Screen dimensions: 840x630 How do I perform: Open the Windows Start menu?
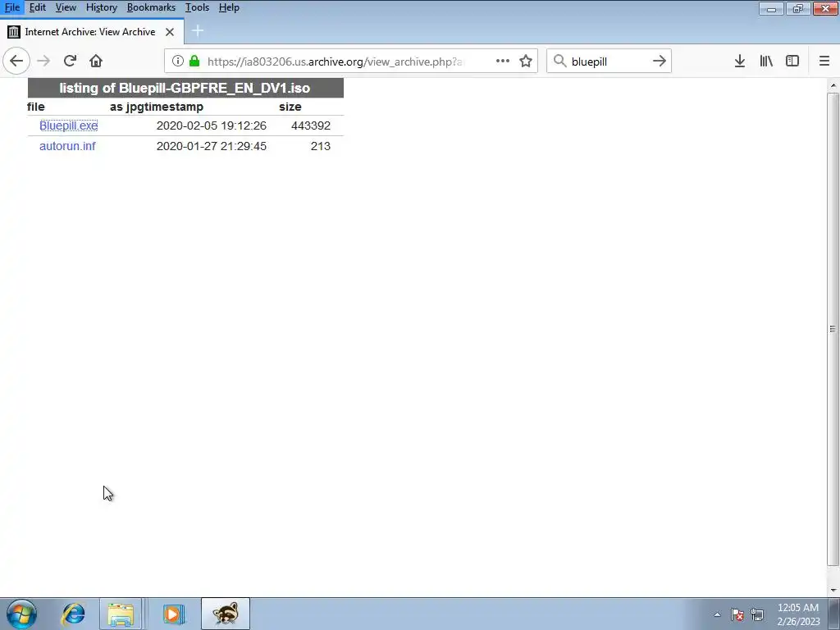point(21,614)
